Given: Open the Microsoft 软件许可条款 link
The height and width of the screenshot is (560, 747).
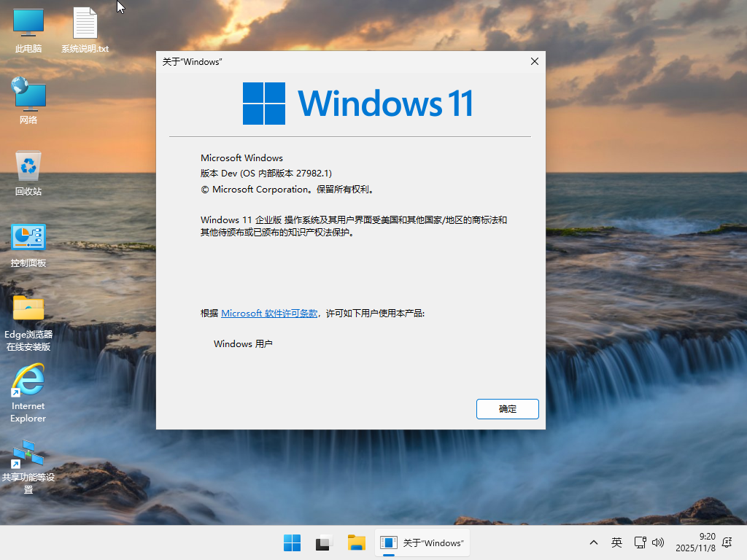Looking at the screenshot, I should pyautogui.click(x=269, y=314).
